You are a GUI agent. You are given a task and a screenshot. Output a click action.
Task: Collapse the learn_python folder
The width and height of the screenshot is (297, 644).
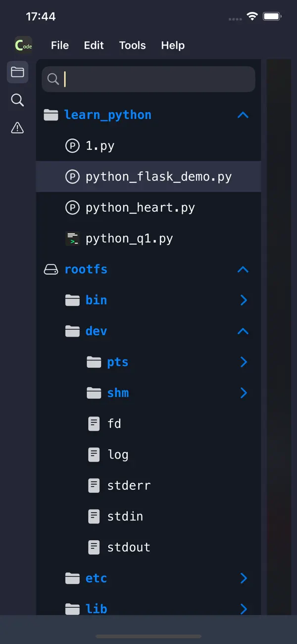(x=243, y=115)
